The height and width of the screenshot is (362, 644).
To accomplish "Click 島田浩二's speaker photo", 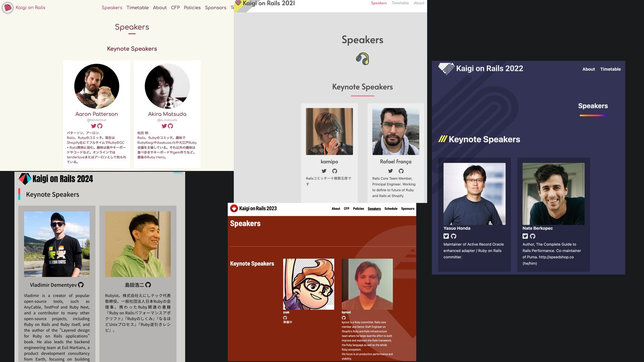I will click(x=138, y=244).
